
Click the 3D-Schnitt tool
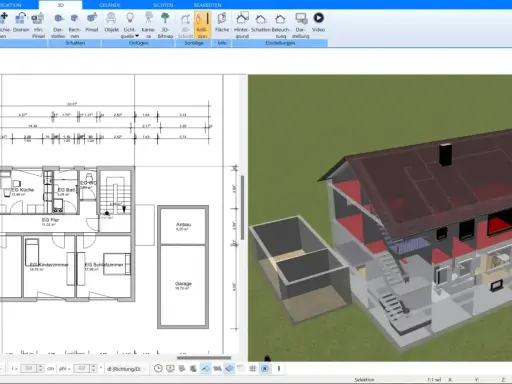185,25
